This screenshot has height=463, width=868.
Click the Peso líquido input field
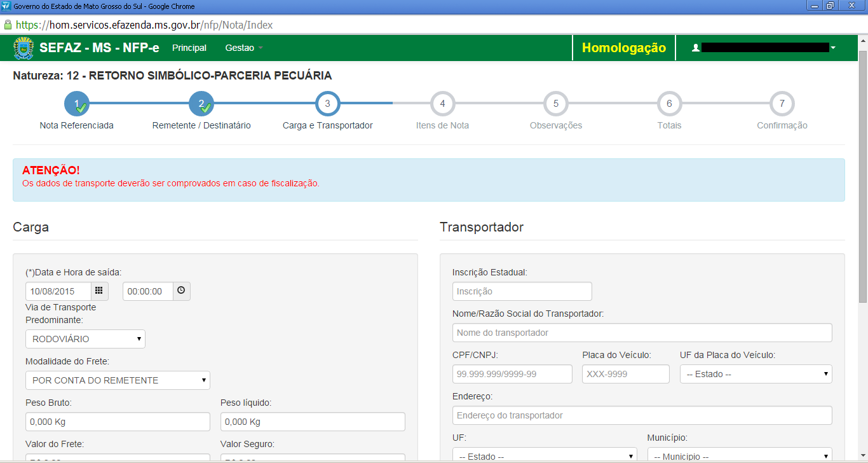(313, 422)
